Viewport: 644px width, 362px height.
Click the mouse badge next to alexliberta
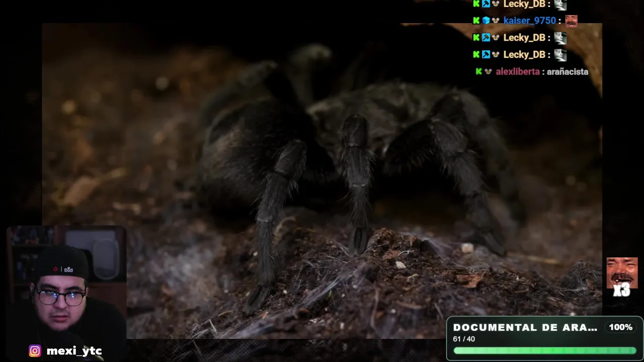[x=488, y=71]
